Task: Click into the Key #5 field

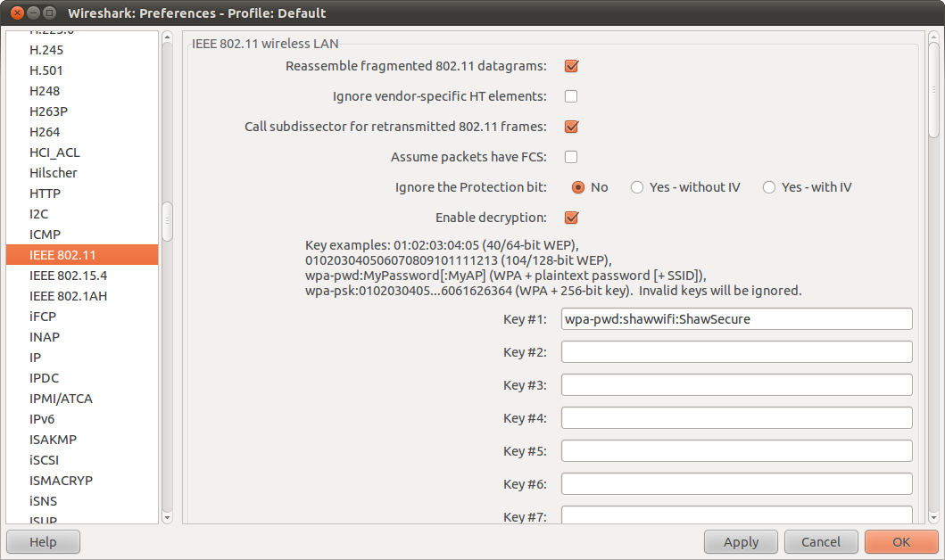Action: (736, 451)
